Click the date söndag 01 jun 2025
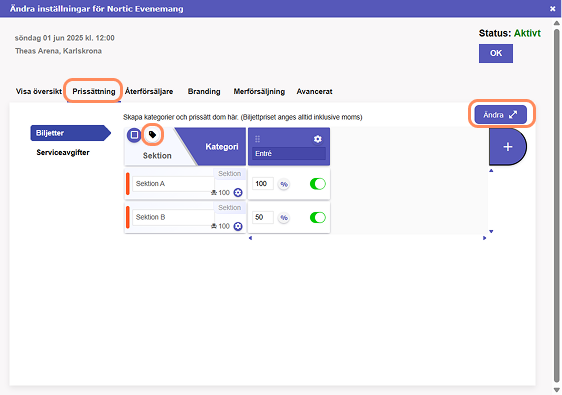562x395 pixels. coord(49,38)
